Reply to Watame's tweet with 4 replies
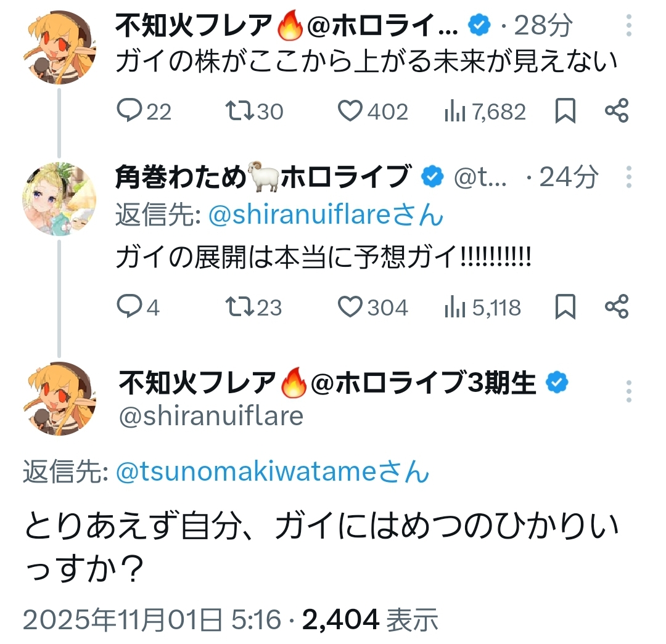 point(130,306)
